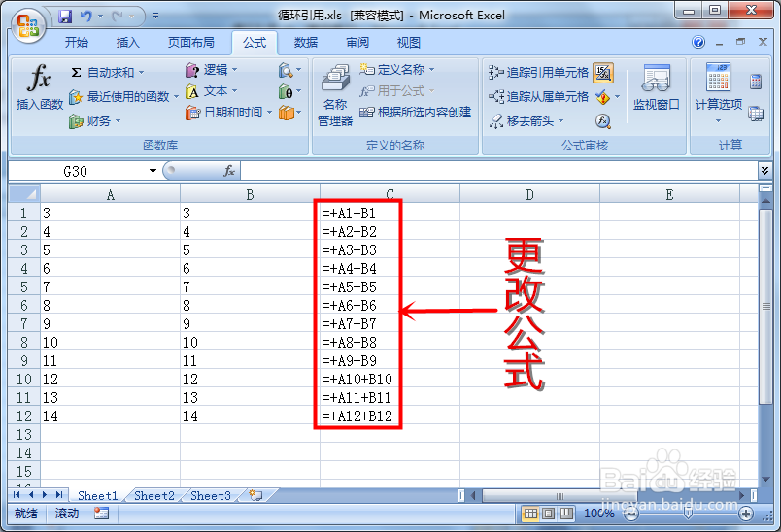The height and width of the screenshot is (532, 781).
Task: Expand the Text (文本) functions dropdown
Action: (234, 91)
